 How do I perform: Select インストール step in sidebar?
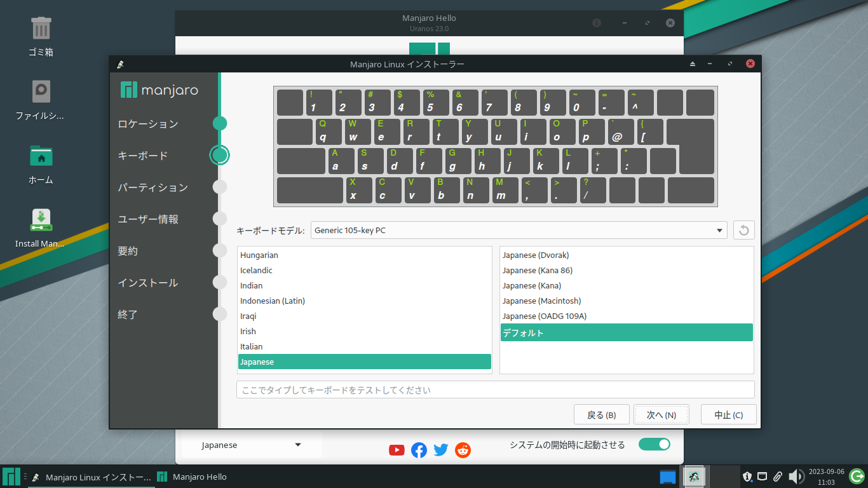[148, 283]
